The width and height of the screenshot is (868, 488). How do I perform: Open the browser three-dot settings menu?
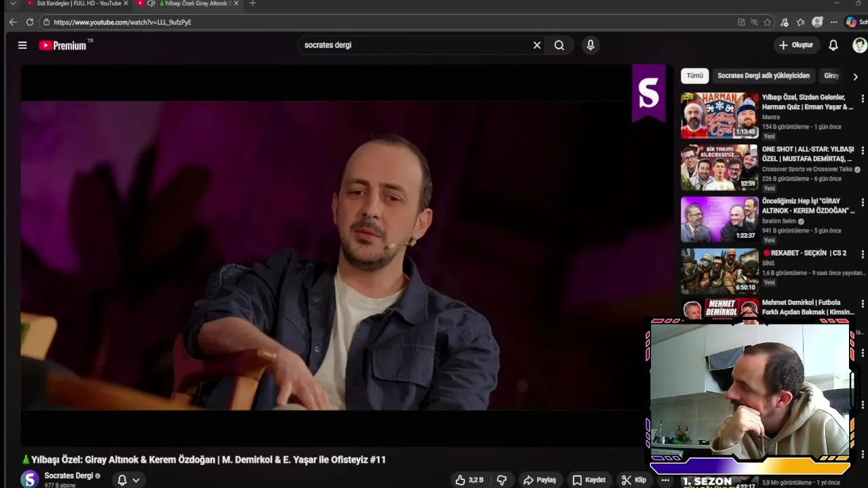click(833, 22)
